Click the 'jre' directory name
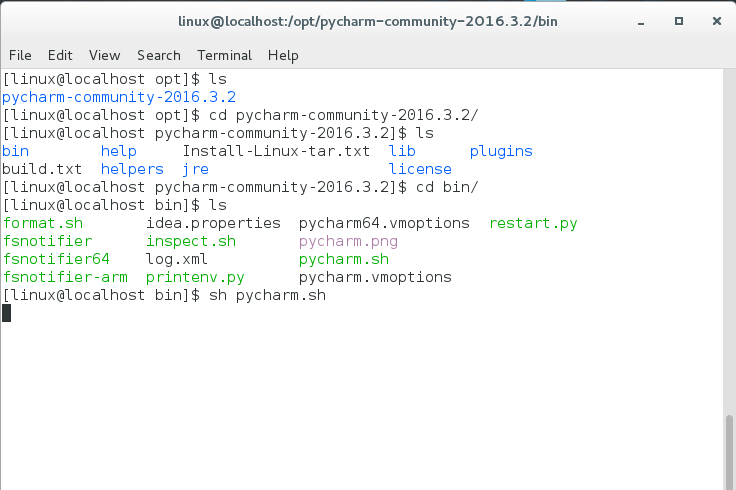 point(195,169)
